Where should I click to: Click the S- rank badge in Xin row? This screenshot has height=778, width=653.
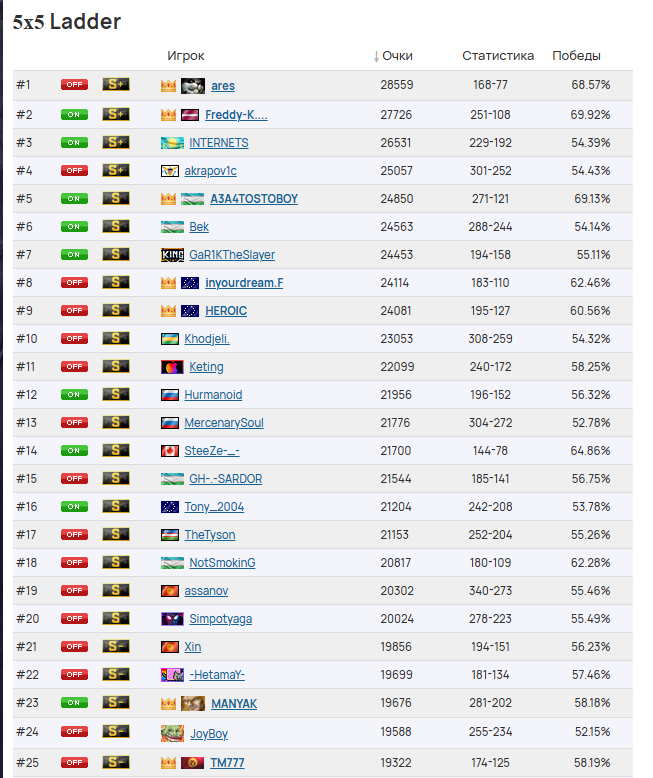[x=116, y=646]
